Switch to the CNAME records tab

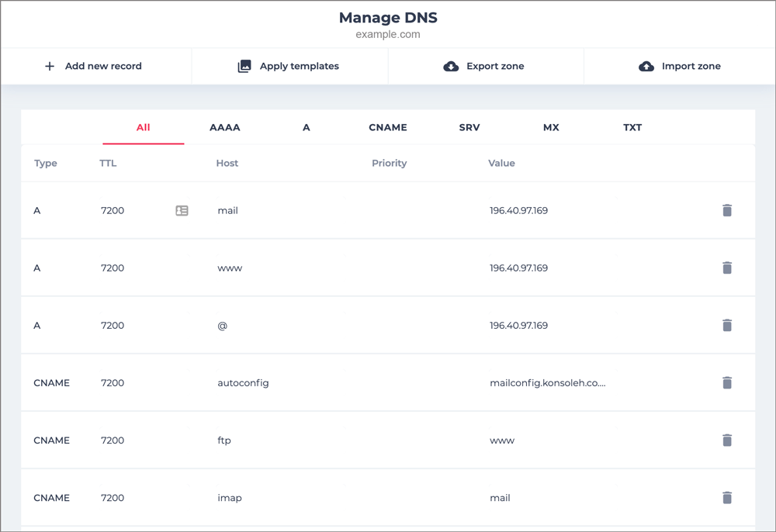(x=388, y=127)
